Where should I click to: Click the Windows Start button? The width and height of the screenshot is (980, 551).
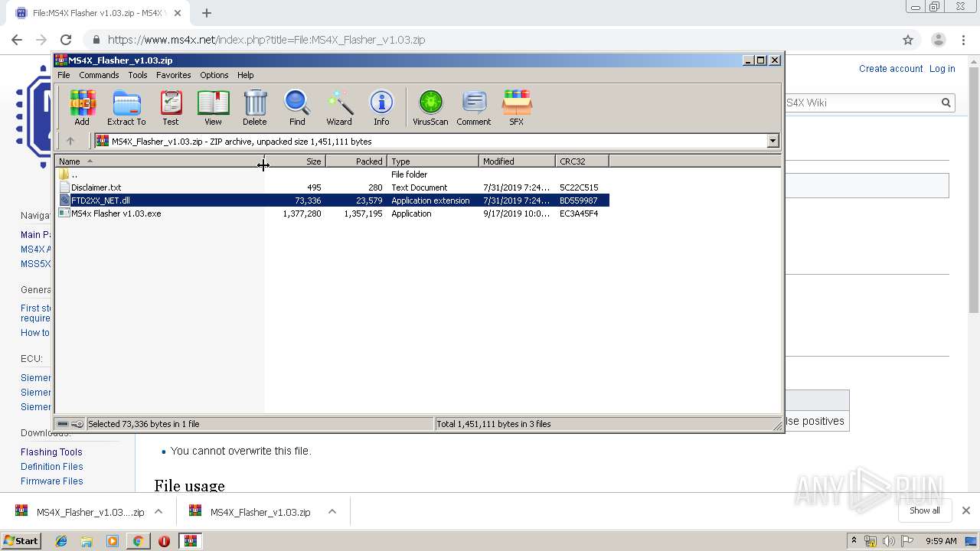[21, 541]
